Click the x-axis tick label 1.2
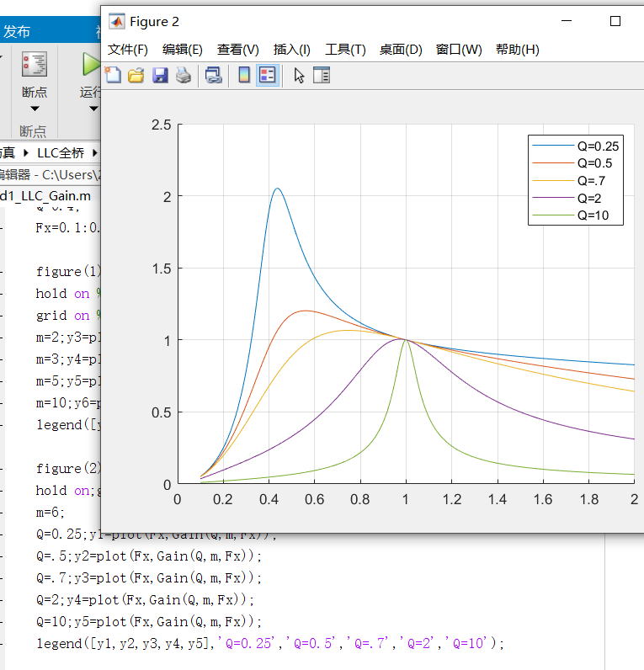The image size is (644, 670). [x=452, y=499]
